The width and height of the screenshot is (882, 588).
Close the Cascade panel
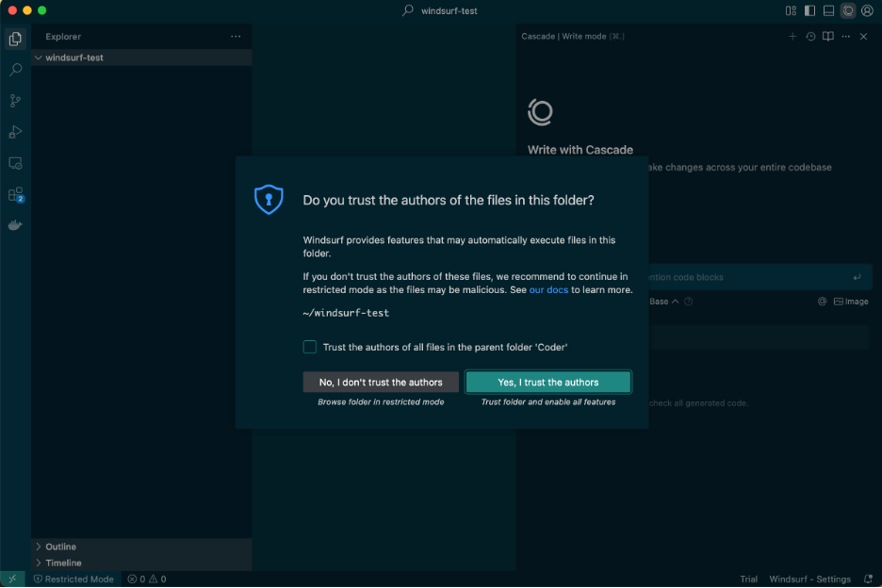pyautogui.click(x=863, y=37)
